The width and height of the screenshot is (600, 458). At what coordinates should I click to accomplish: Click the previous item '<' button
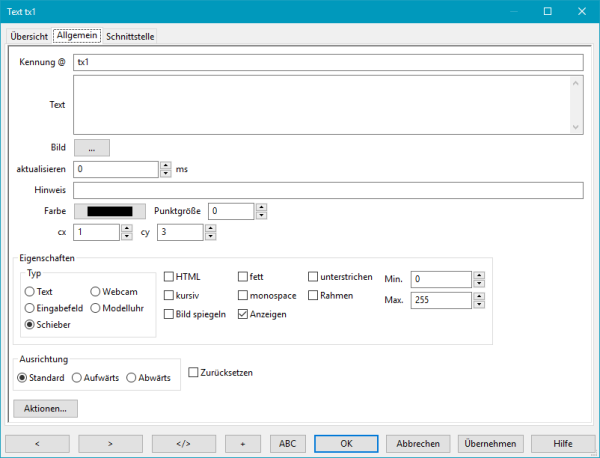[x=37, y=443]
